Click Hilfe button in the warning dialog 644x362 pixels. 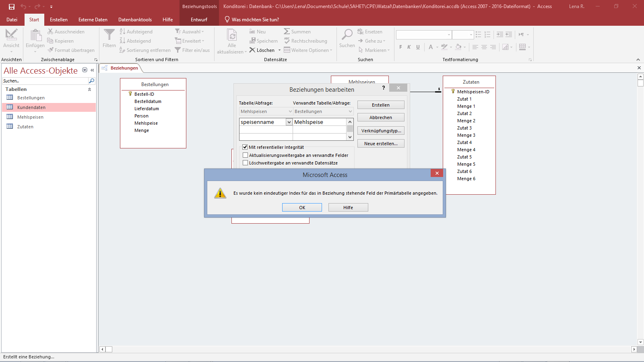[x=348, y=208]
